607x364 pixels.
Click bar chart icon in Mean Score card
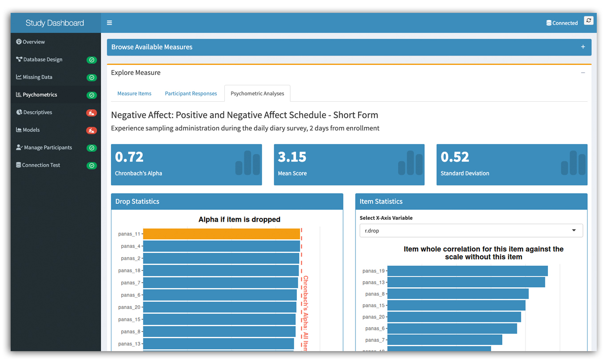410,163
